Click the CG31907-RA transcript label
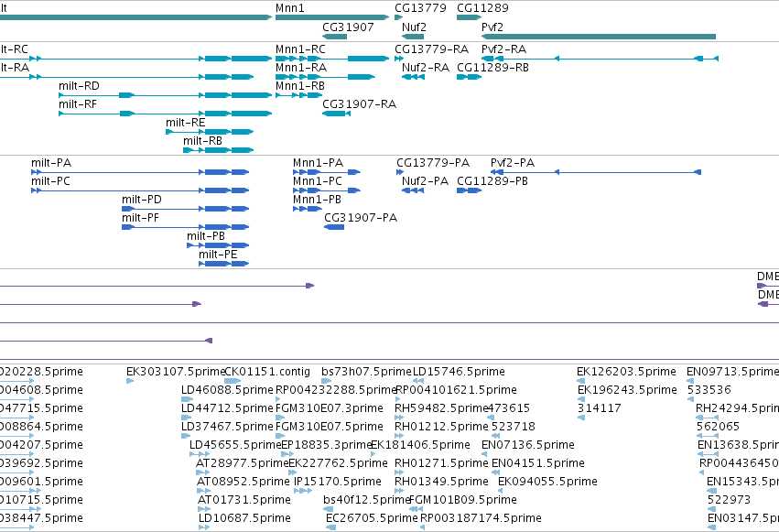Screen dimensions: 779x532 coord(359,104)
